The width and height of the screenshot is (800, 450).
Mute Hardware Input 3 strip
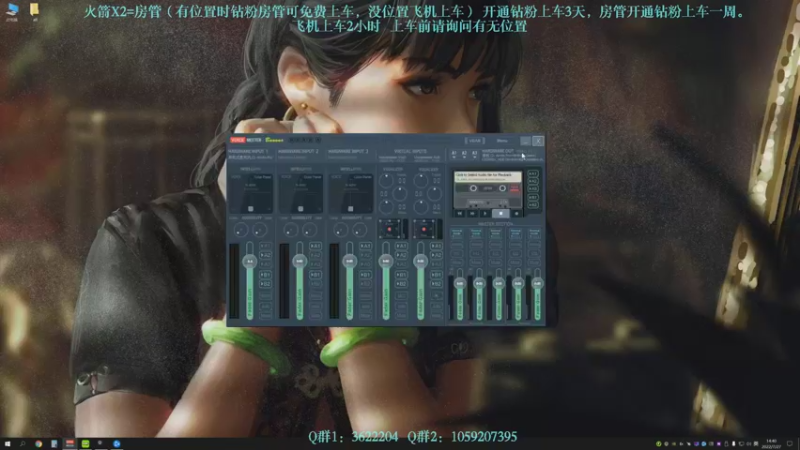[x=366, y=315]
